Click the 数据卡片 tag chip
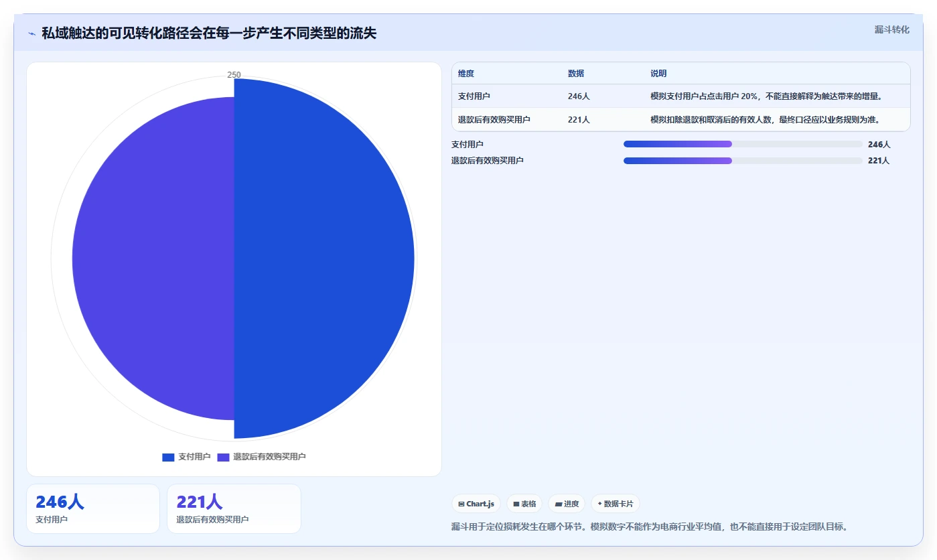 click(616, 504)
